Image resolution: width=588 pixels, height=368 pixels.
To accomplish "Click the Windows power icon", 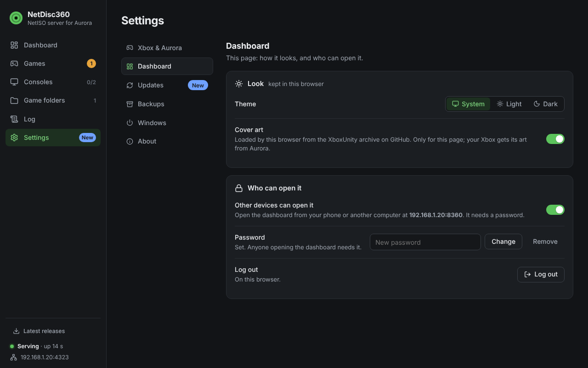I will (x=130, y=123).
